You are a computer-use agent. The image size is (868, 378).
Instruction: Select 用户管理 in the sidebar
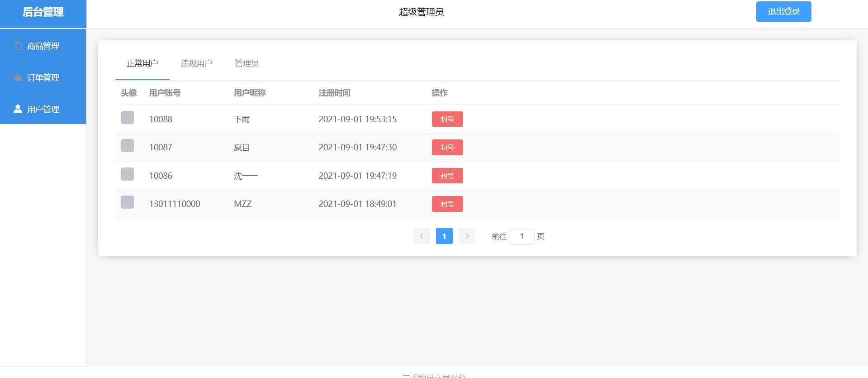tap(43, 109)
